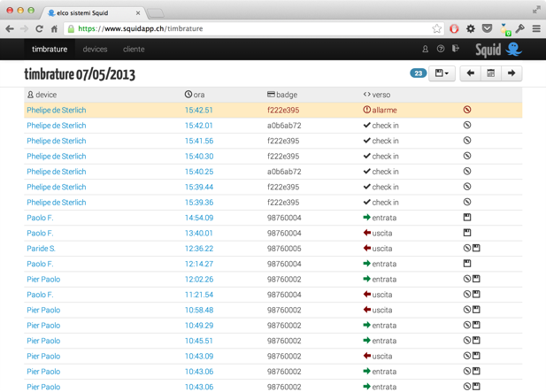Click the ban icon in the 15:41.56 row
Image resolution: width=546 pixels, height=392 pixels.
pyautogui.click(x=467, y=141)
